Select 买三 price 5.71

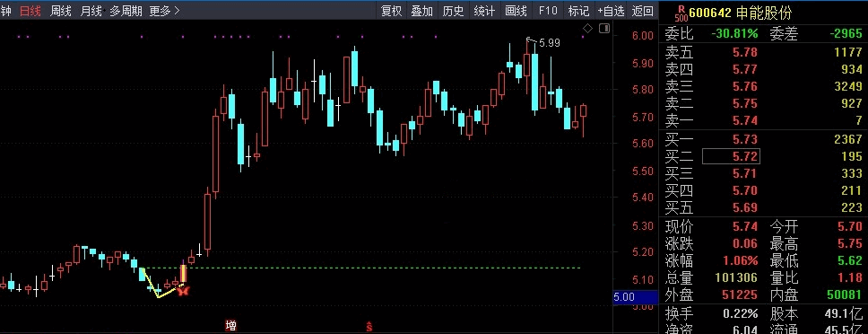click(744, 173)
